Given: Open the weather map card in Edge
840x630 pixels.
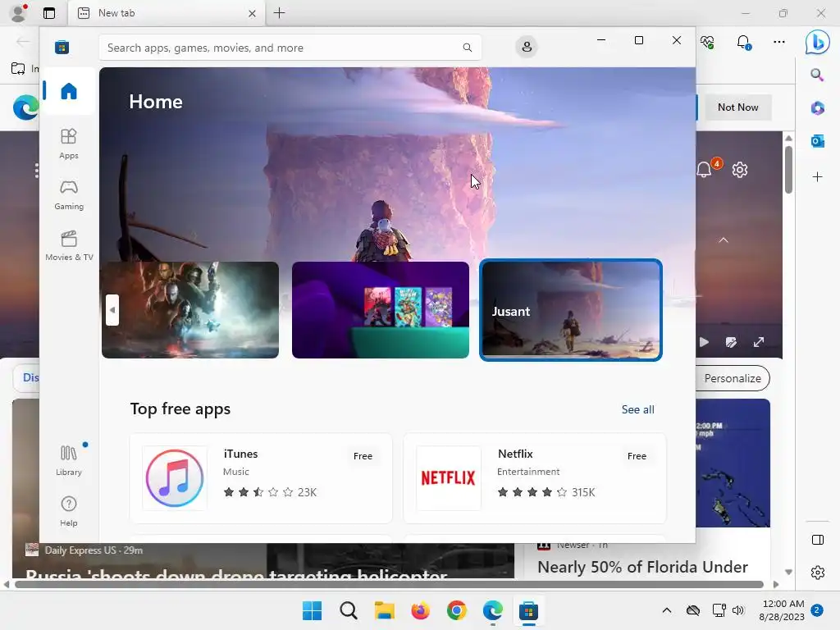Looking at the screenshot, I should 733,463.
